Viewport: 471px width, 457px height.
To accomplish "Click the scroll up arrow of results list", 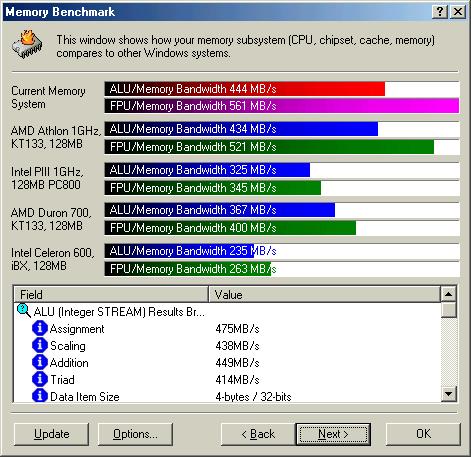I will pyautogui.click(x=449, y=294).
